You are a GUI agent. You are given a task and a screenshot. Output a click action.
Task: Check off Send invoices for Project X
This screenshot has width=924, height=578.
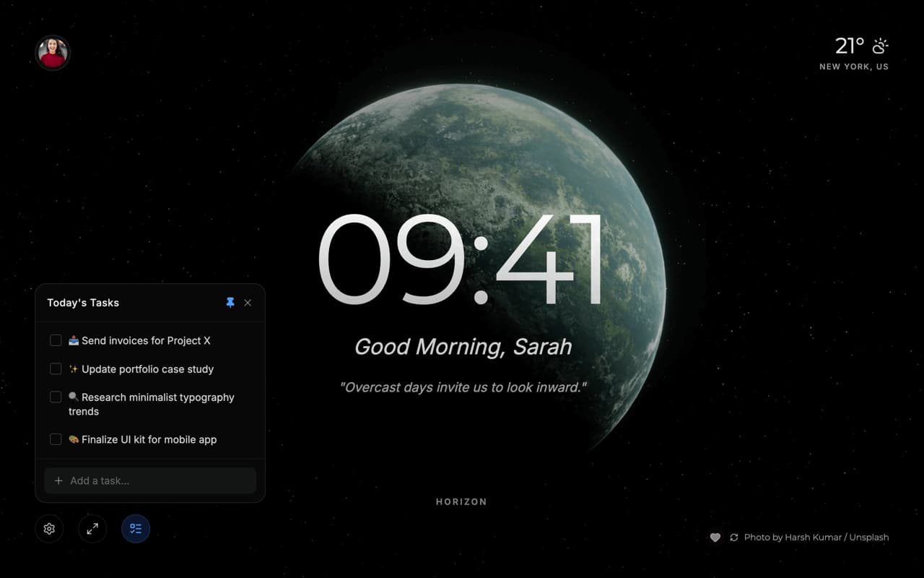(x=56, y=340)
